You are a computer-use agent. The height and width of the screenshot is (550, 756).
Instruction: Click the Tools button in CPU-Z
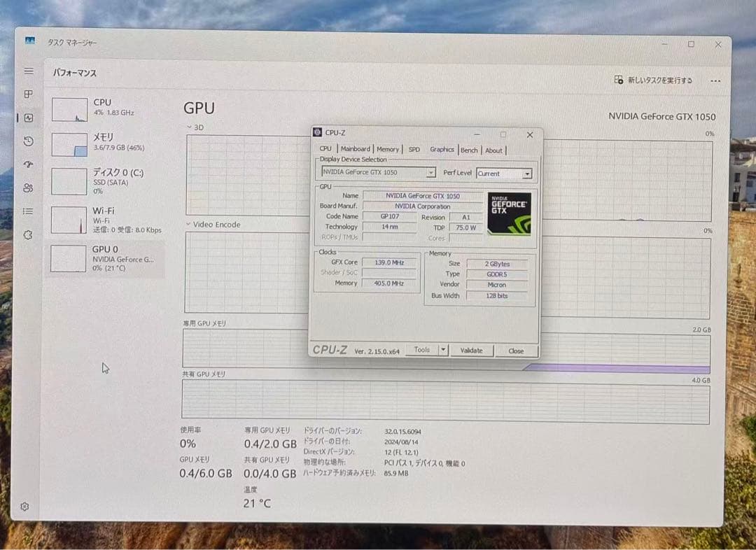click(x=422, y=349)
